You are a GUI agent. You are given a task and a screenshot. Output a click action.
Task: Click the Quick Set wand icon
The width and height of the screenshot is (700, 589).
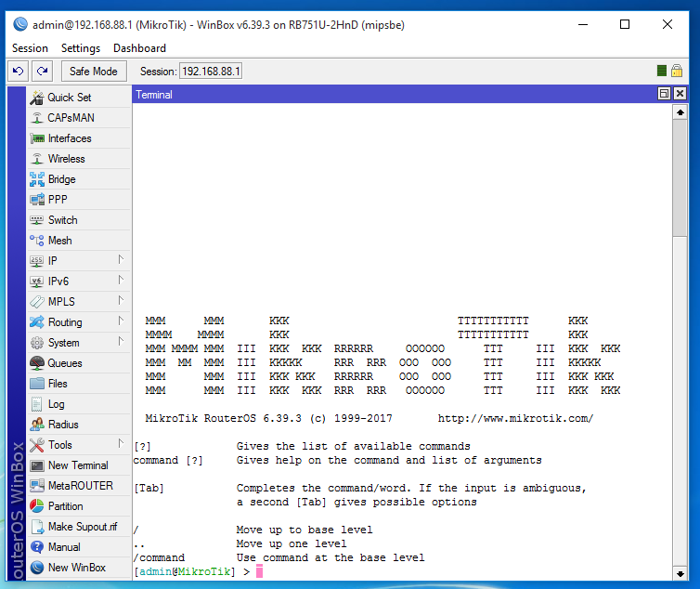(x=37, y=98)
